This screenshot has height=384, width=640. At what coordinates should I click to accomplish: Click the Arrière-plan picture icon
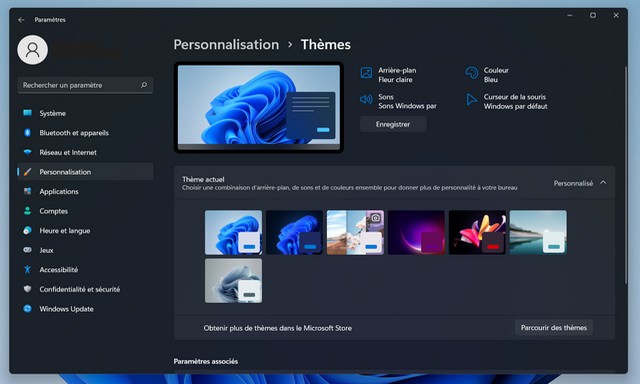point(366,73)
